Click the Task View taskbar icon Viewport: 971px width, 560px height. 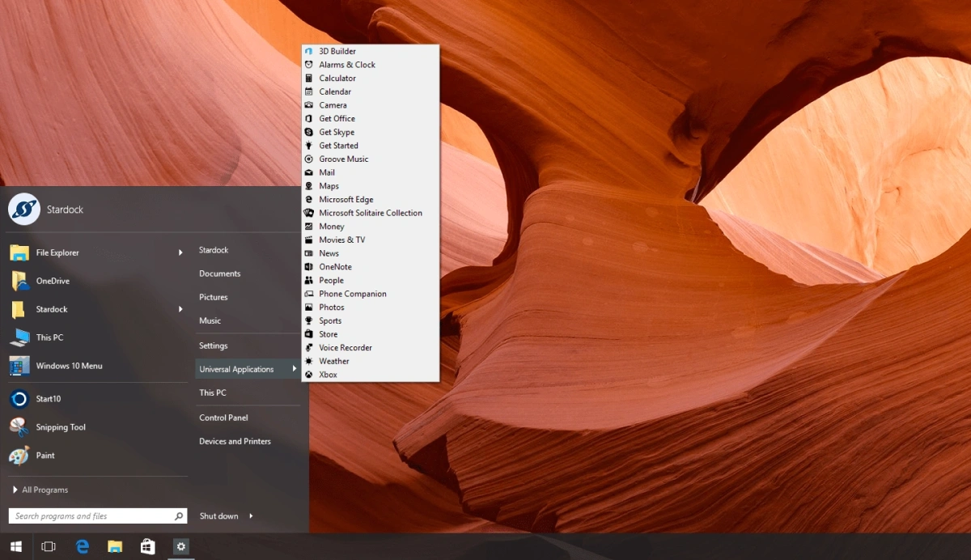[49, 547]
